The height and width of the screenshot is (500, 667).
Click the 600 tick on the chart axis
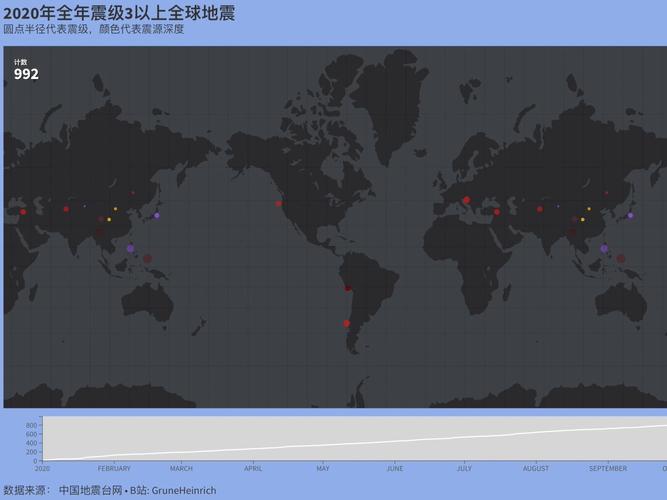31,434
